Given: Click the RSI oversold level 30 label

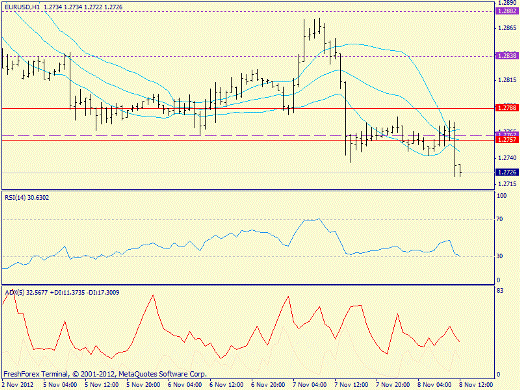Looking at the screenshot, I should pos(500,256).
